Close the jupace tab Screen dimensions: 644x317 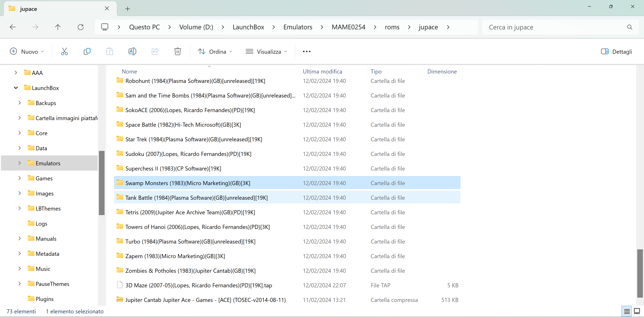click(x=107, y=8)
